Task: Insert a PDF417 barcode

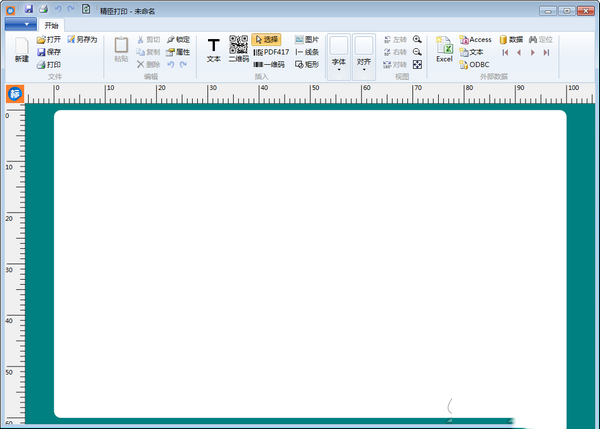Action: [271, 52]
